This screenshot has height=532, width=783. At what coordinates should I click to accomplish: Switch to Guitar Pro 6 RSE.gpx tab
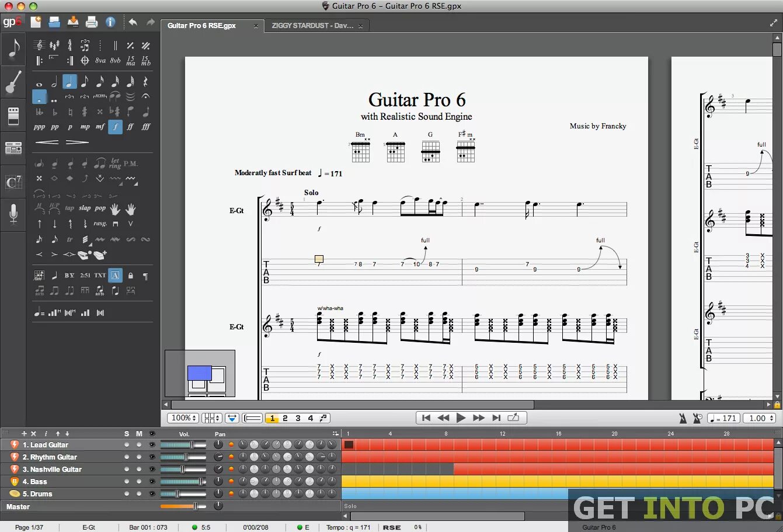coord(202,26)
